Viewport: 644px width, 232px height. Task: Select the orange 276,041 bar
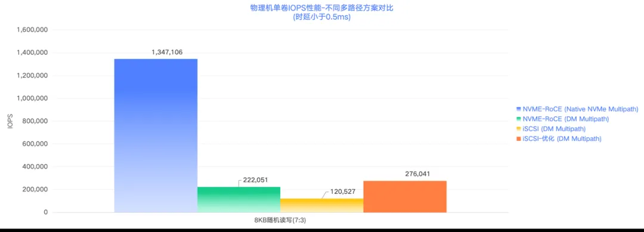click(x=405, y=197)
